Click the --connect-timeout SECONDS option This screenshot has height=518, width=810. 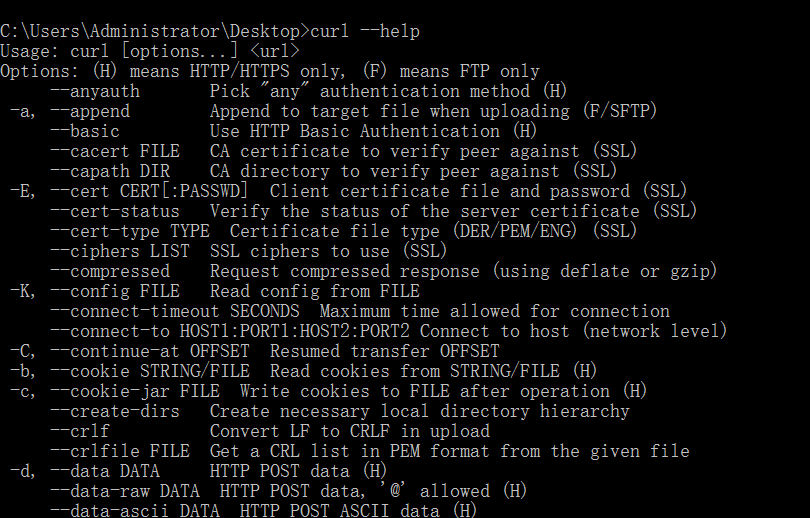(x=175, y=311)
